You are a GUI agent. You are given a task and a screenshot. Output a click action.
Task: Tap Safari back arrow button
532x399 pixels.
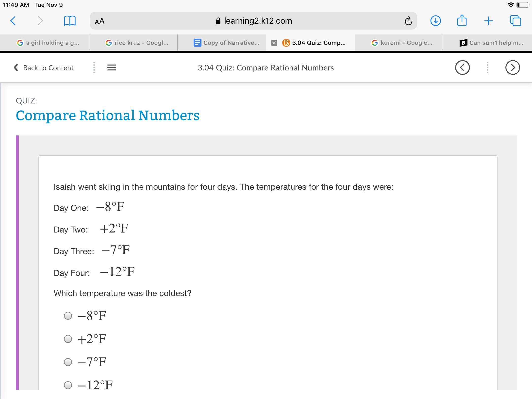13,21
